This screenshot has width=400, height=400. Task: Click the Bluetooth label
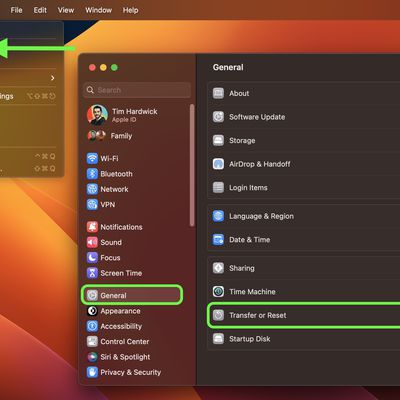116,174
